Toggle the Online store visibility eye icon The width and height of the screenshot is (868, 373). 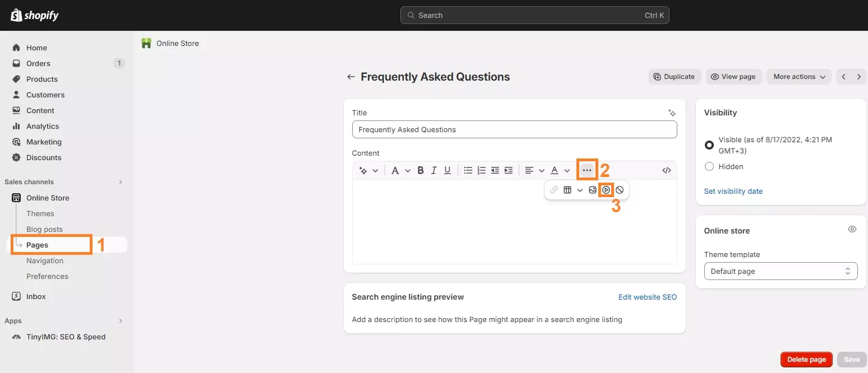coord(852,229)
